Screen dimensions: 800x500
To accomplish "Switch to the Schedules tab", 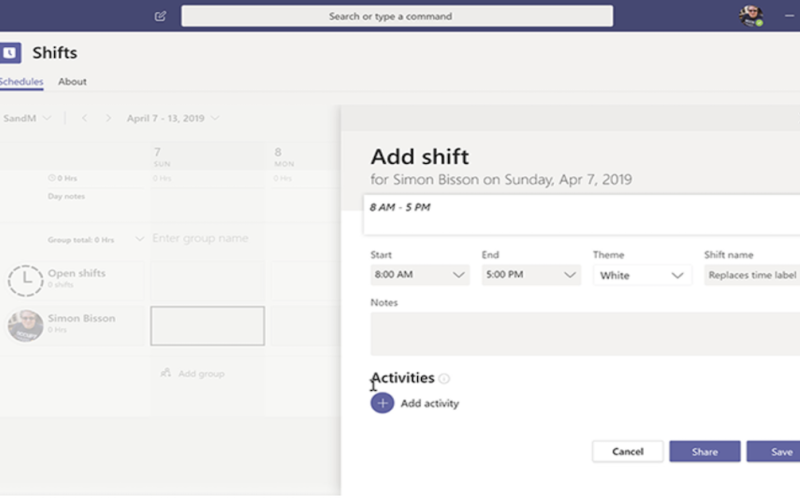I will [21, 82].
